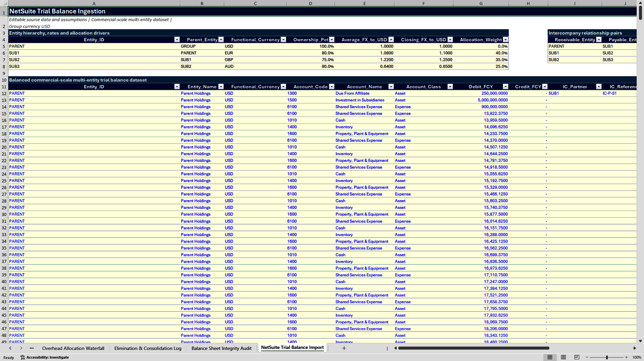The height and width of the screenshot is (361, 644).
Task: Open Closing_FX_to_USD filter dropdown
Action: (x=450, y=40)
